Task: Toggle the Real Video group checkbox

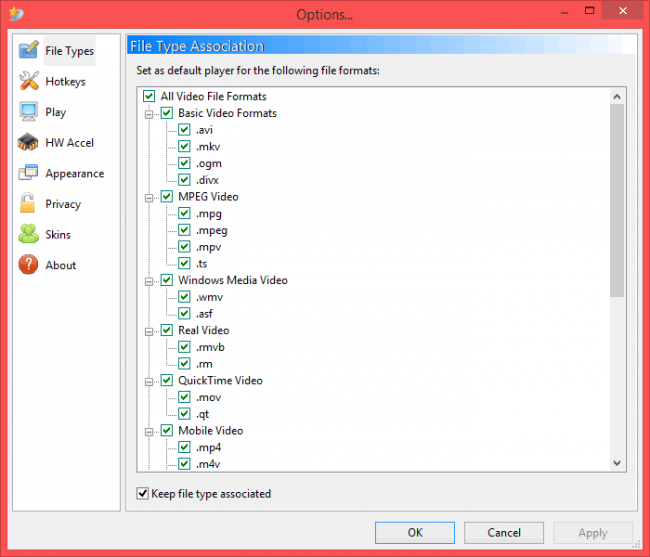Action: pyautogui.click(x=167, y=330)
